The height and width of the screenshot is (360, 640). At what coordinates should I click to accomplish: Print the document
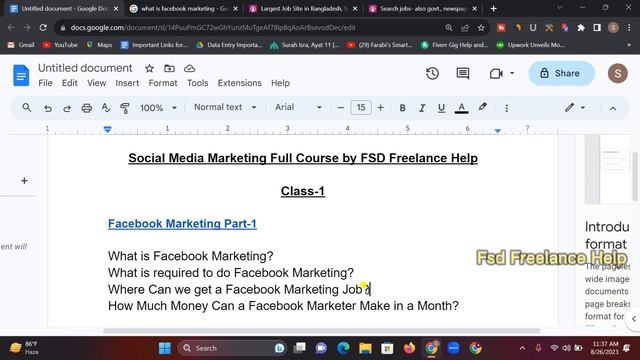[87, 108]
